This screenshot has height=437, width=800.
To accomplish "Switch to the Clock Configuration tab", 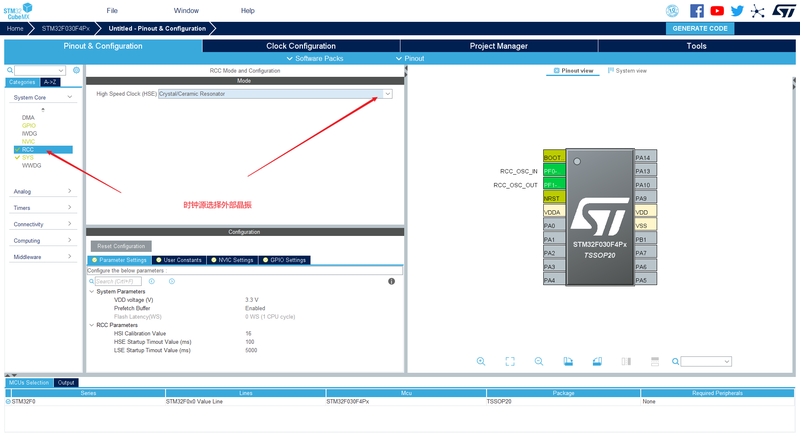I will pos(301,46).
